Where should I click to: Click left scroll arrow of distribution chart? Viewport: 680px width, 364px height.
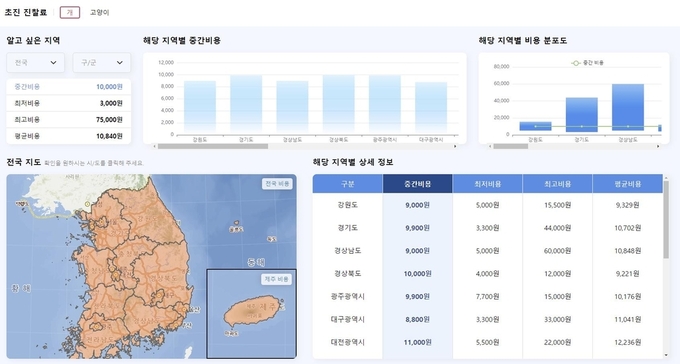pos(490,146)
